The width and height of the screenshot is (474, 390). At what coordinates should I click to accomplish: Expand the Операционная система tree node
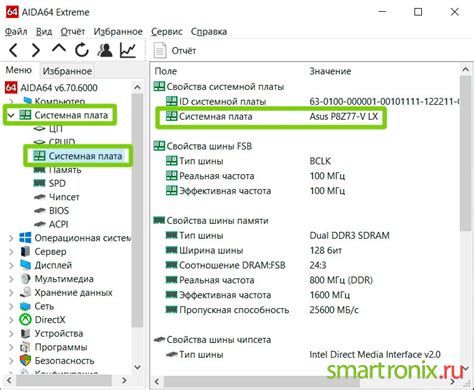[11, 238]
